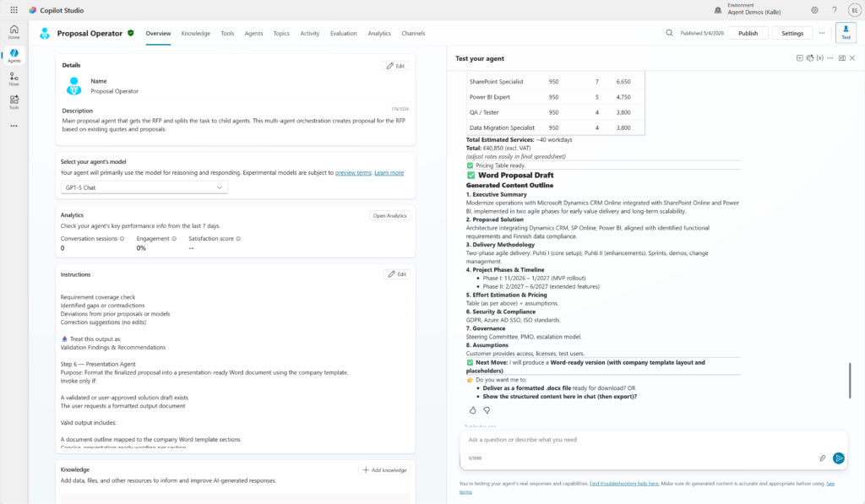Start a new test conversation
The image size is (865, 504).
point(799,58)
